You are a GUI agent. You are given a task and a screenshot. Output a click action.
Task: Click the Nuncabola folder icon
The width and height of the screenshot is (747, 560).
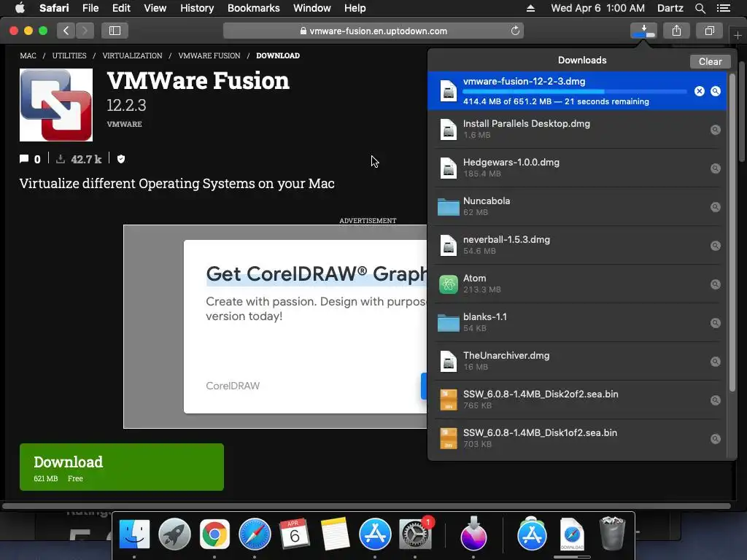click(x=449, y=206)
